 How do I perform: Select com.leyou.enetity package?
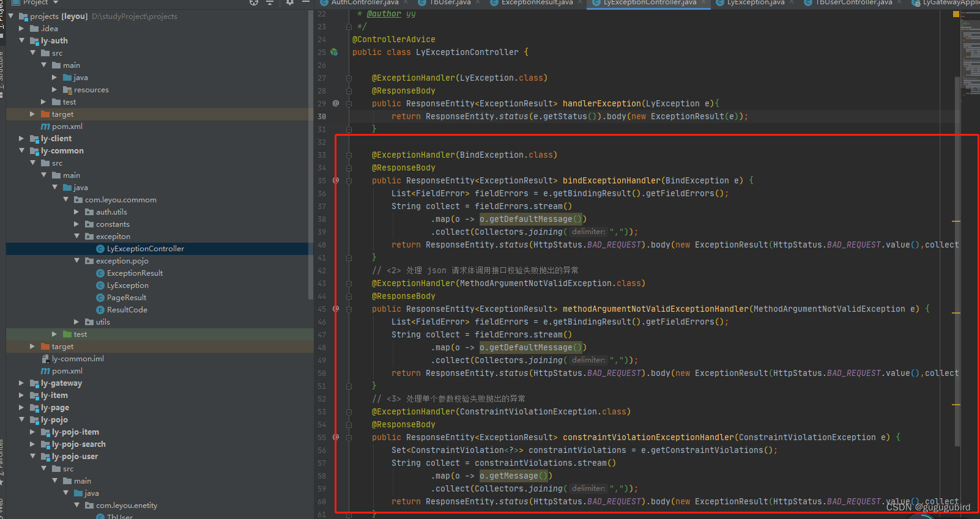point(127,506)
